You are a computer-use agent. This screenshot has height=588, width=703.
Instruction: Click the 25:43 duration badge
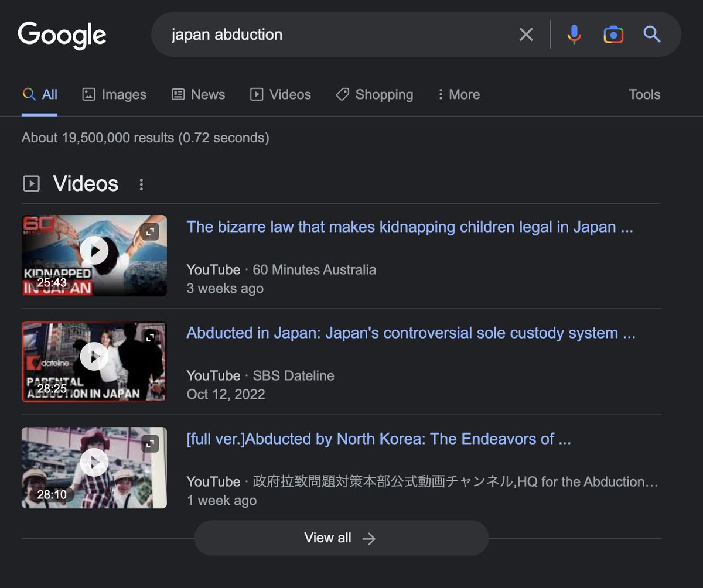click(52, 283)
